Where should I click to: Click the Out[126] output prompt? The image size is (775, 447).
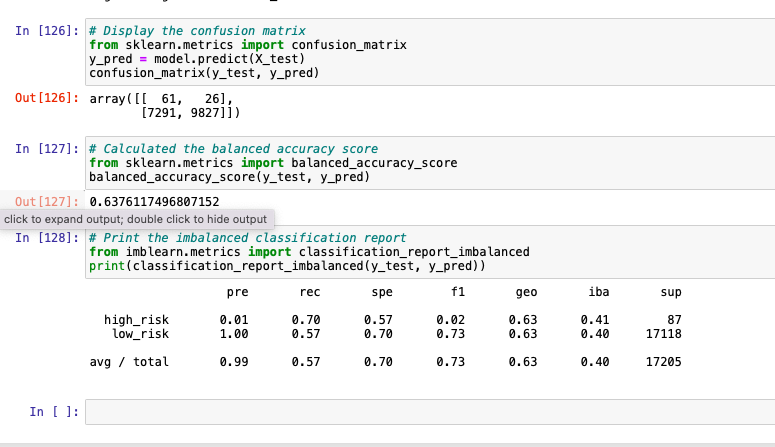(x=46, y=98)
